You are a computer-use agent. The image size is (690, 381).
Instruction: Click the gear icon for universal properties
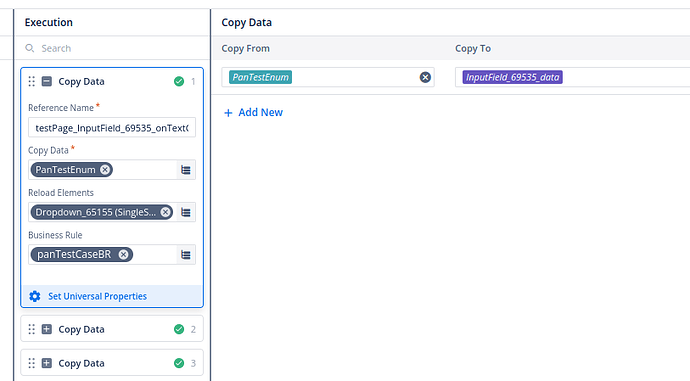coord(35,296)
